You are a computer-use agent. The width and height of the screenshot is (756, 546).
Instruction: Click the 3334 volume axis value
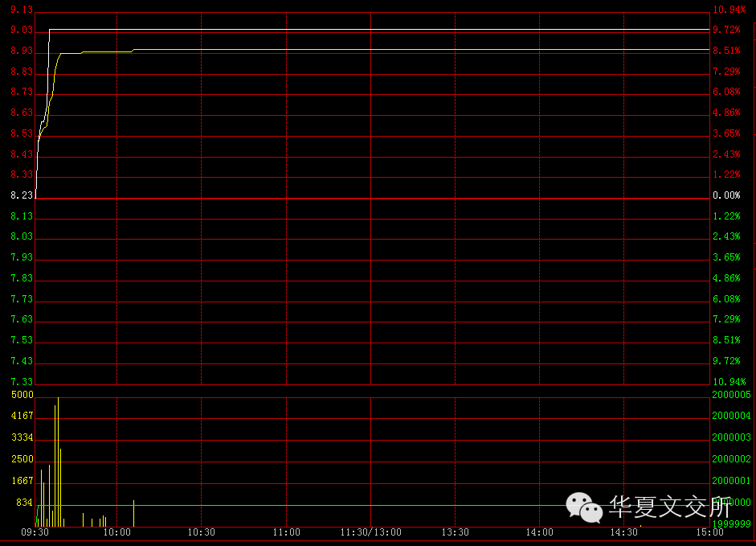point(22,437)
